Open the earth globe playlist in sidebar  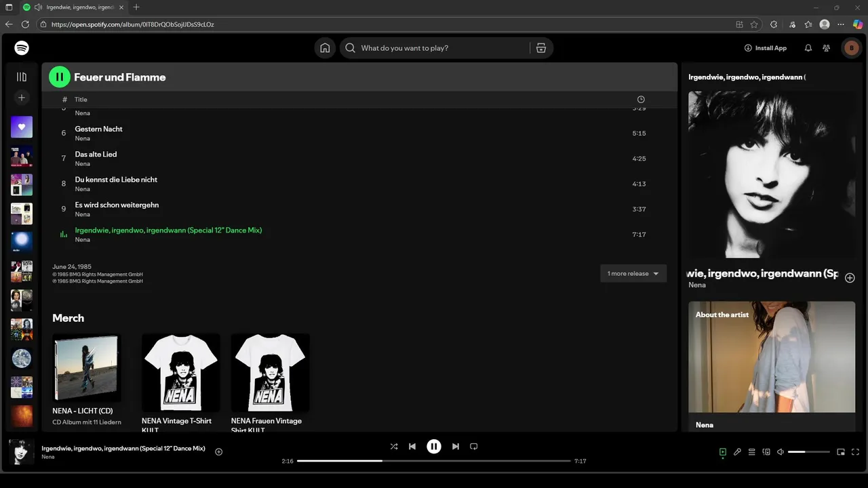tap(22, 359)
